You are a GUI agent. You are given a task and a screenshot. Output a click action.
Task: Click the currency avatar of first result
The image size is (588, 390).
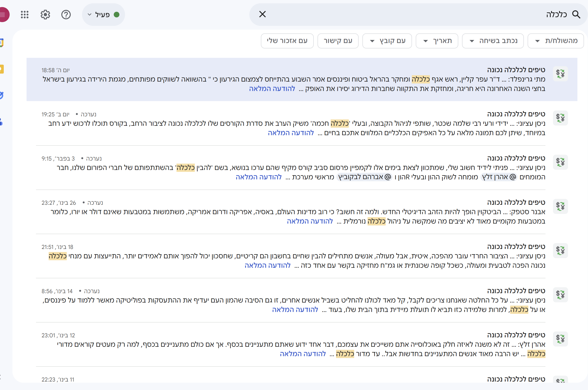point(560,74)
